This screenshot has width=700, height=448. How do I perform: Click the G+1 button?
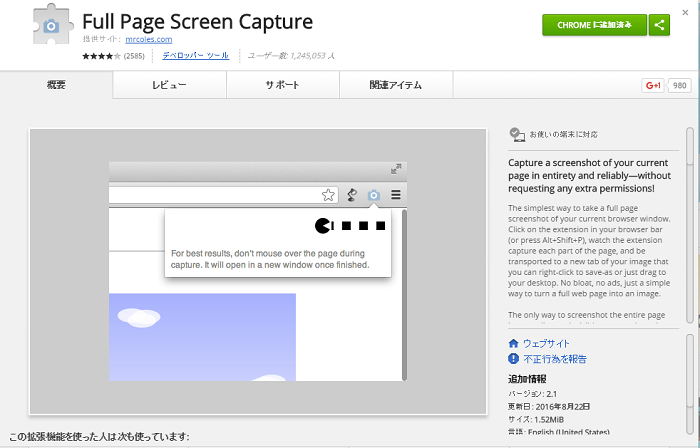click(653, 85)
